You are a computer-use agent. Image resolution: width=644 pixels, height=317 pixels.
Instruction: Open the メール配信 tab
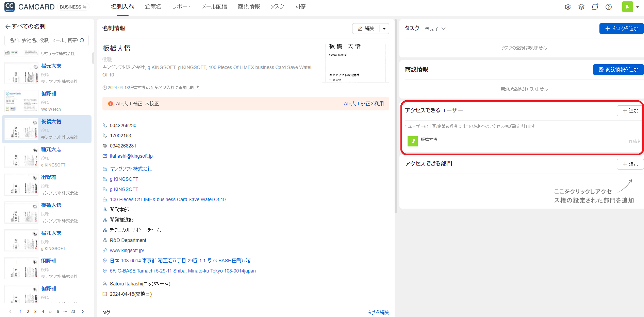pyautogui.click(x=214, y=6)
